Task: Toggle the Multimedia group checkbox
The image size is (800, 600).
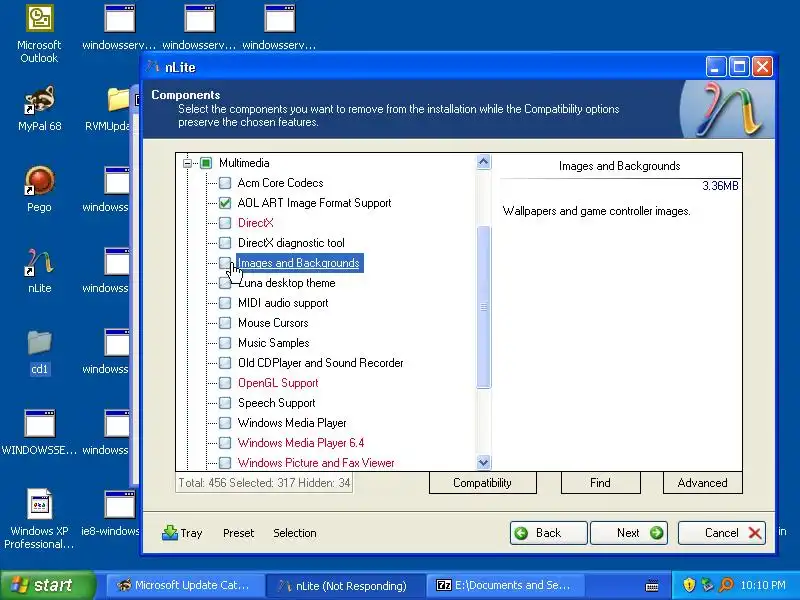Action: tap(206, 163)
